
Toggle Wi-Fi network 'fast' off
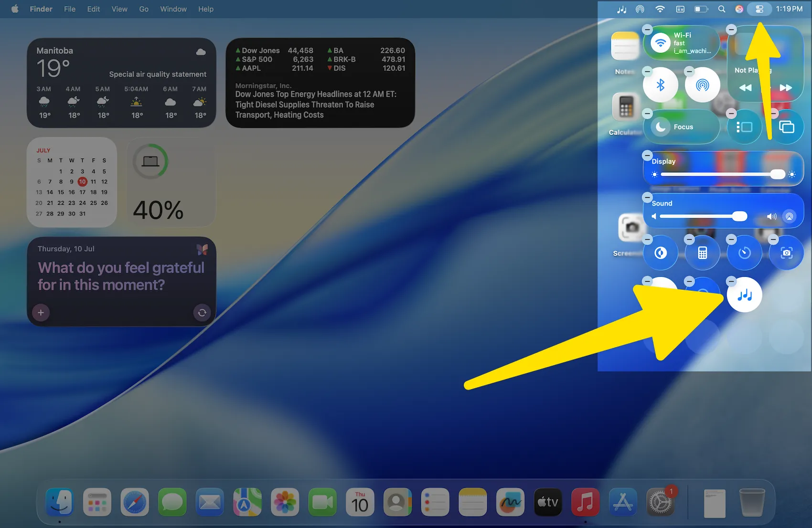[x=661, y=42]
